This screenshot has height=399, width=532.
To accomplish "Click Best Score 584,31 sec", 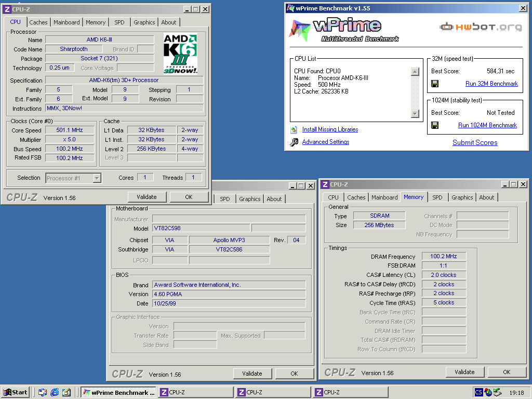I will [x=500, y=71].
